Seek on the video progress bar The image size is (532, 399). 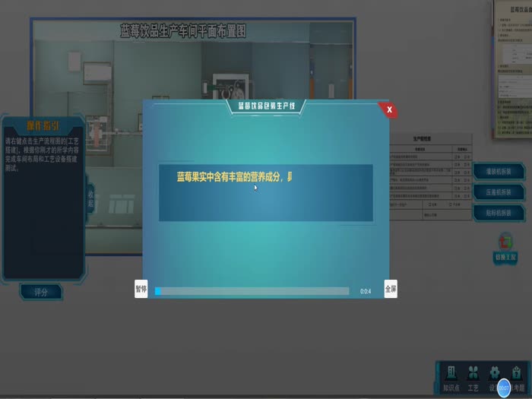[252, 291]
